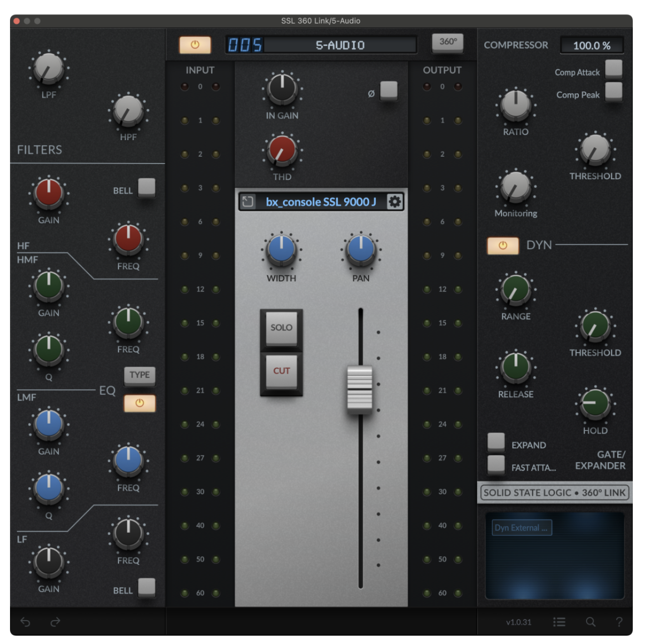
Task: Click the blue LMF Q knob
Action: pyautogui.click(x=48, y=489)
